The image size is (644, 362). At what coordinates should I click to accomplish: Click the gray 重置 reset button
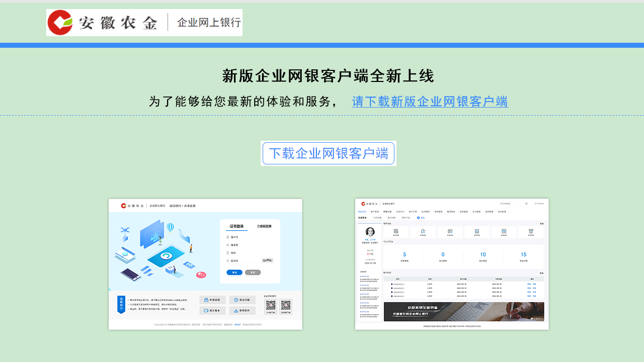pyautogui.click(x=253, y=273)
